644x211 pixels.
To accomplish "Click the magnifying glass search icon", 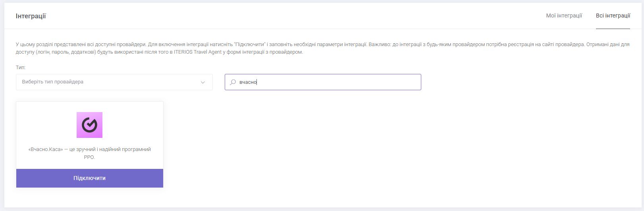I will click(233, 82).
